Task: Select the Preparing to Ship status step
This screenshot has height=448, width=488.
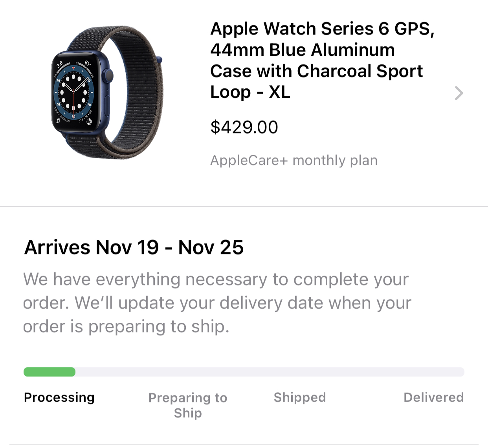Action: (x=188, y=405)
